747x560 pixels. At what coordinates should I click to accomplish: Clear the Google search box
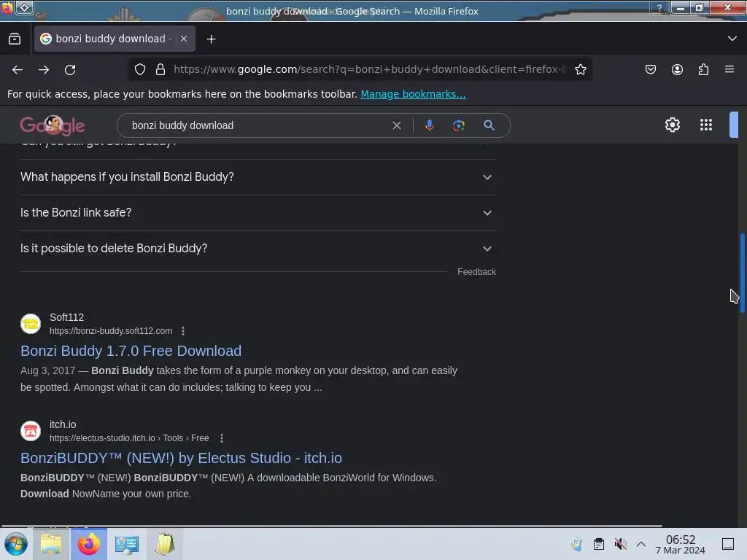tap(396, 125)
